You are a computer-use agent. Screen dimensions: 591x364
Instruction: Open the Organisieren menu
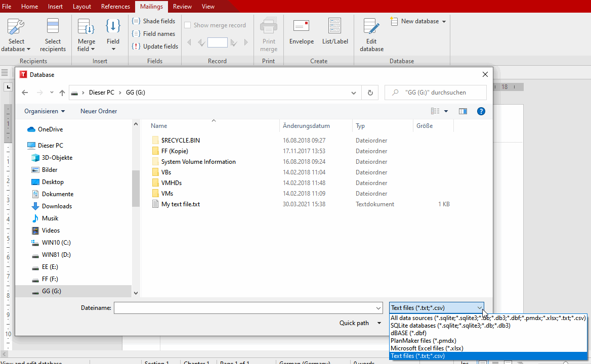point(45,111)
